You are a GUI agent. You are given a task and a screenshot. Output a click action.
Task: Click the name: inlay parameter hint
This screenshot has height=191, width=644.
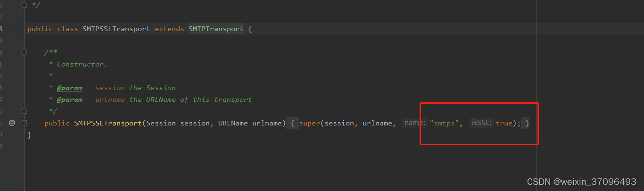415,123
